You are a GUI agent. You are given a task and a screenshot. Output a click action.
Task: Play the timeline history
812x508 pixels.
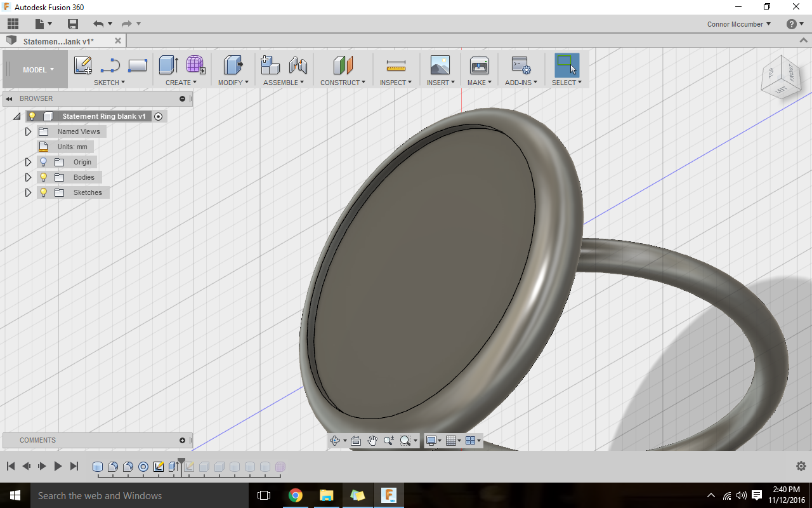[58, 466]
